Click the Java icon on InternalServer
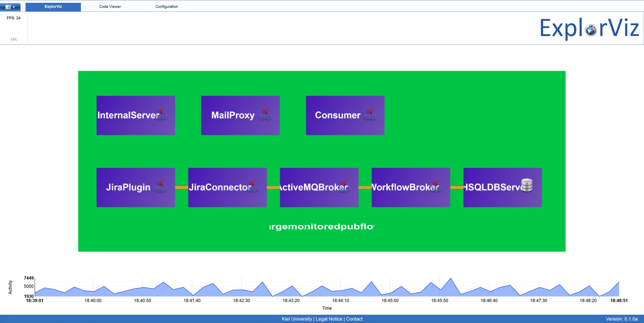644x323 pixels. (161, 114)
